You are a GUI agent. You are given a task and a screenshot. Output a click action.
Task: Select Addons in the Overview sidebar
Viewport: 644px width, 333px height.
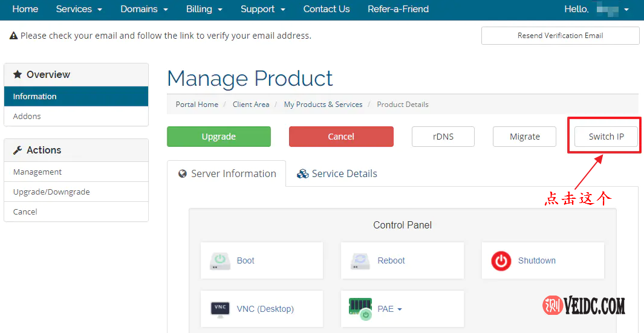click(27, 116)
